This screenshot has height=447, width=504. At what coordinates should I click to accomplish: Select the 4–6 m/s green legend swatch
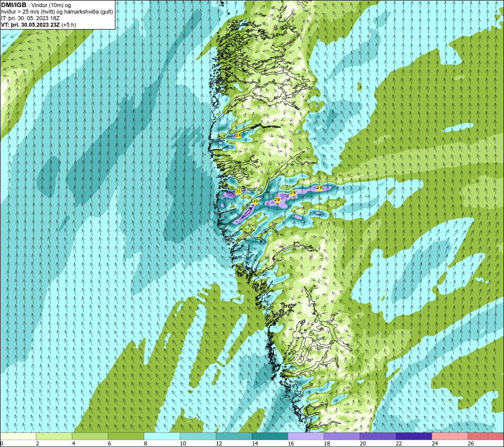coord(90,436)
